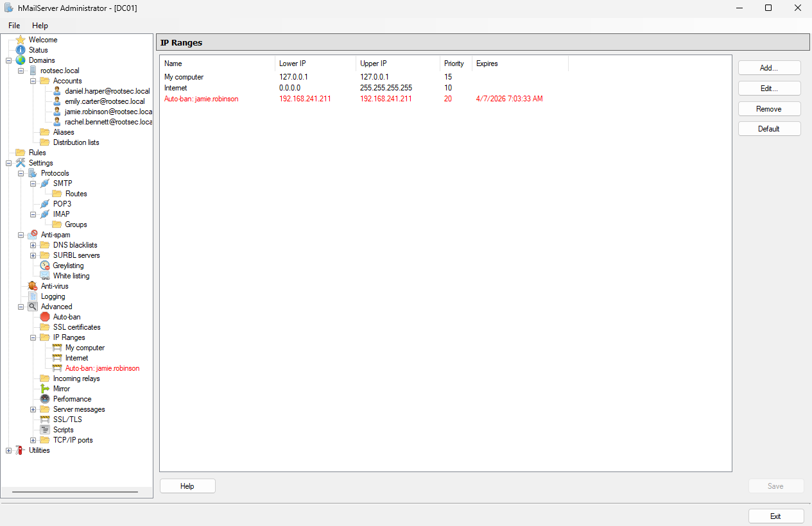
Task: Expand the Utilities tree node
Action: pos(8,450)
